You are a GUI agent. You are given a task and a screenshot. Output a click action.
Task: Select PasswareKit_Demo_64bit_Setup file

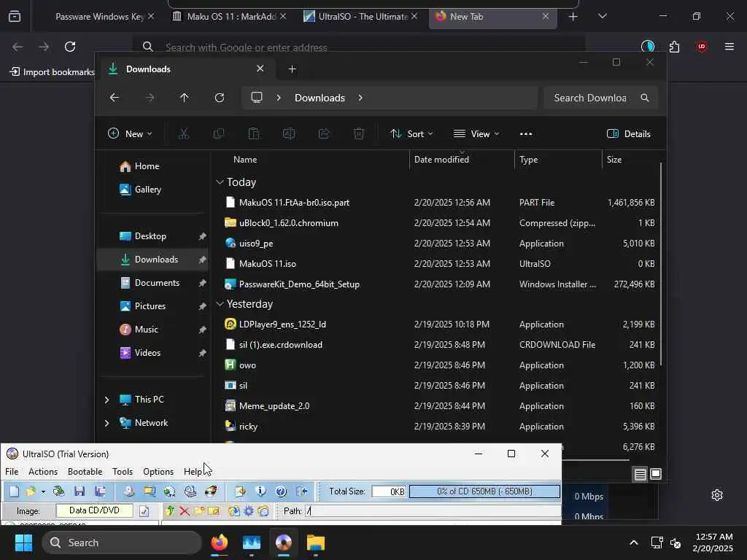click(x=299, y=284)
